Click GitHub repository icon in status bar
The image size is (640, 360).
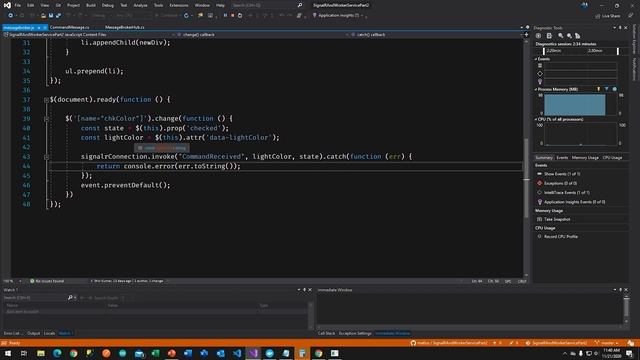(413, 343)
